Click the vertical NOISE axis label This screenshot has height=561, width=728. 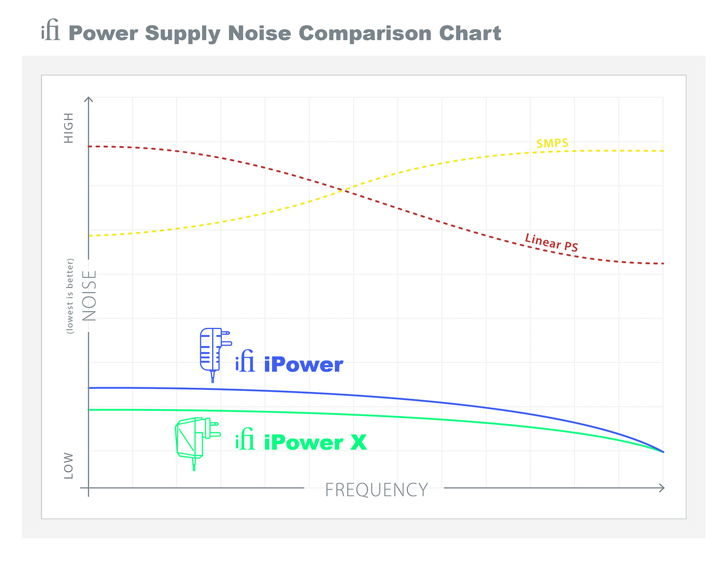point(90,296)
